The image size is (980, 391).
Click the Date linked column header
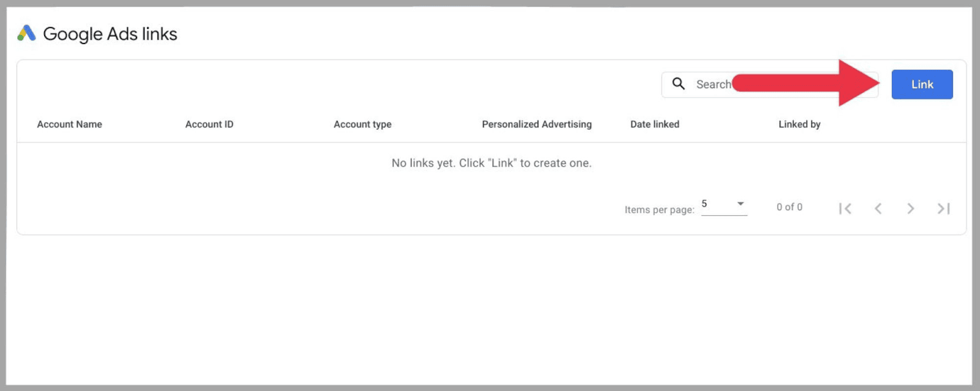tap(654, 124)
